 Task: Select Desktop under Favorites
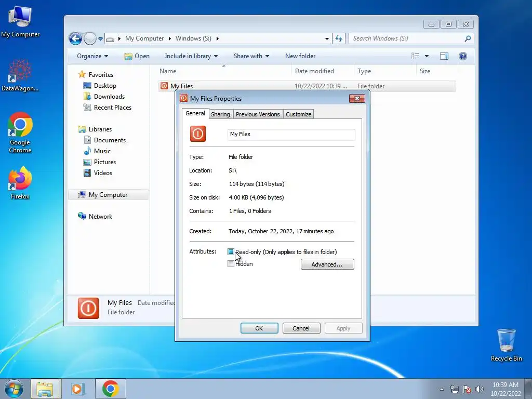[100, 86]
